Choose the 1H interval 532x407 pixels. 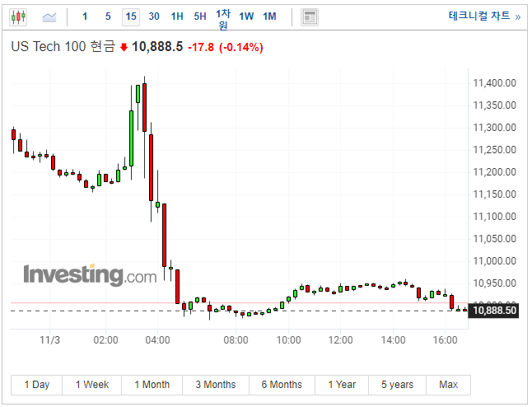[177, 16]
